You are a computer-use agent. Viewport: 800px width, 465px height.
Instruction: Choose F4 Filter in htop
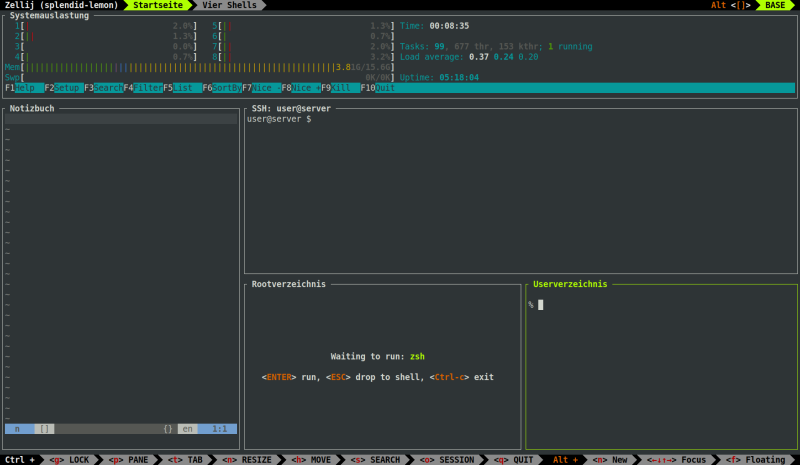tap(146, 88)
